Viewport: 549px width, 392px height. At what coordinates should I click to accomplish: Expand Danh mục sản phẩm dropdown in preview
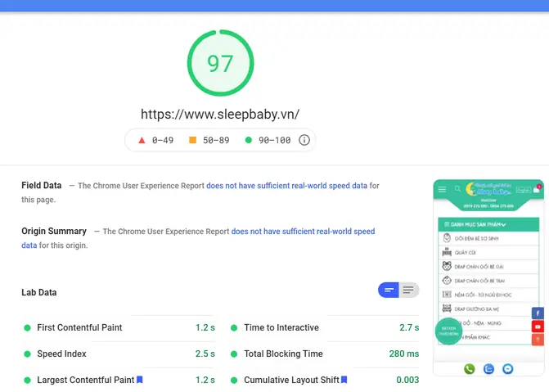point(488,224)
